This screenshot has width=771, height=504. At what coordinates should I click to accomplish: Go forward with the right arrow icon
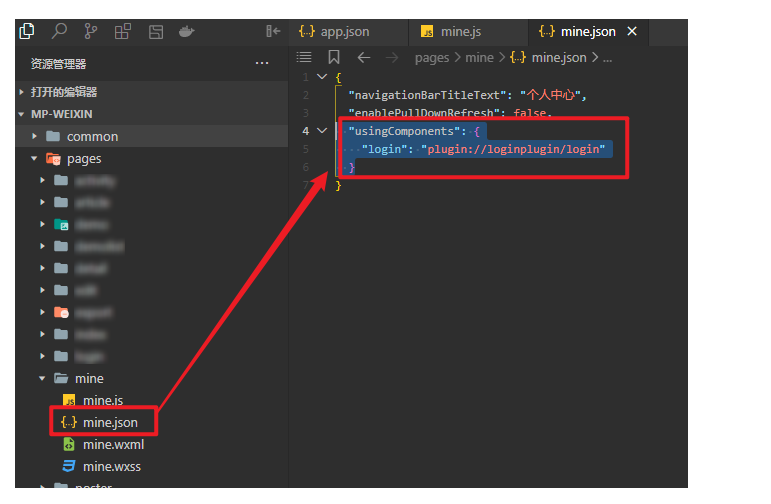coord(392,58)
